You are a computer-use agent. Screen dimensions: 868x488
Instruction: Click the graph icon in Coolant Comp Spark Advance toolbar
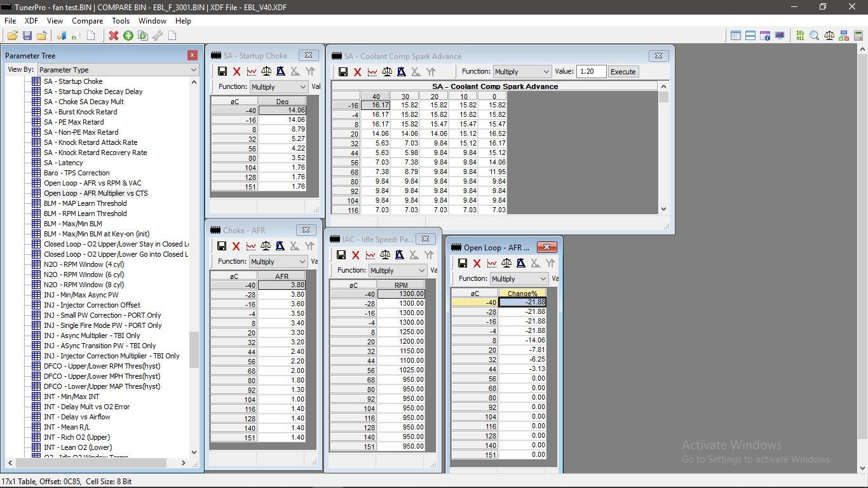pyautogui.click(x=372, y=72)
